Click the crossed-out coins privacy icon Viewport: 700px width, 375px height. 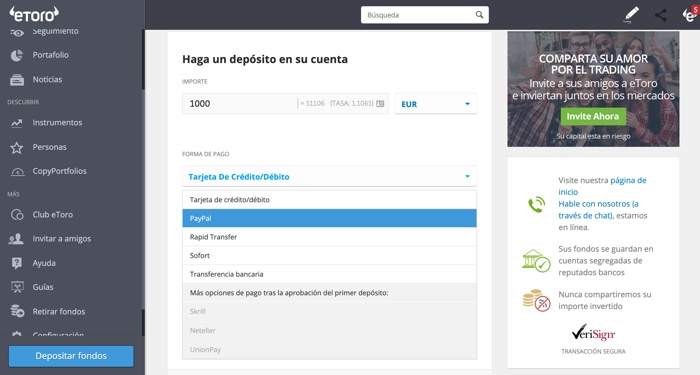[x=536, y=300]
